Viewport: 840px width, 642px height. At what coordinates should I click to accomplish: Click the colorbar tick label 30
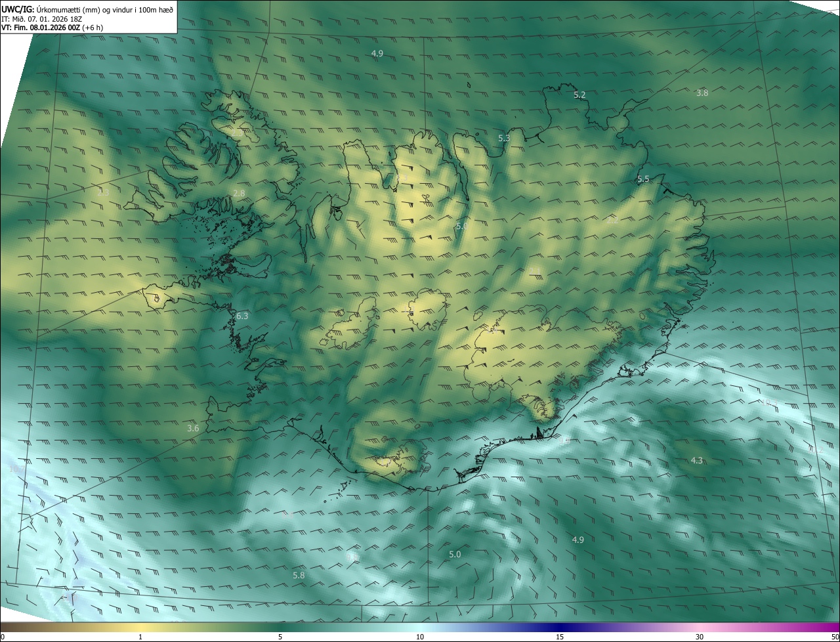(x=700, y=637)
